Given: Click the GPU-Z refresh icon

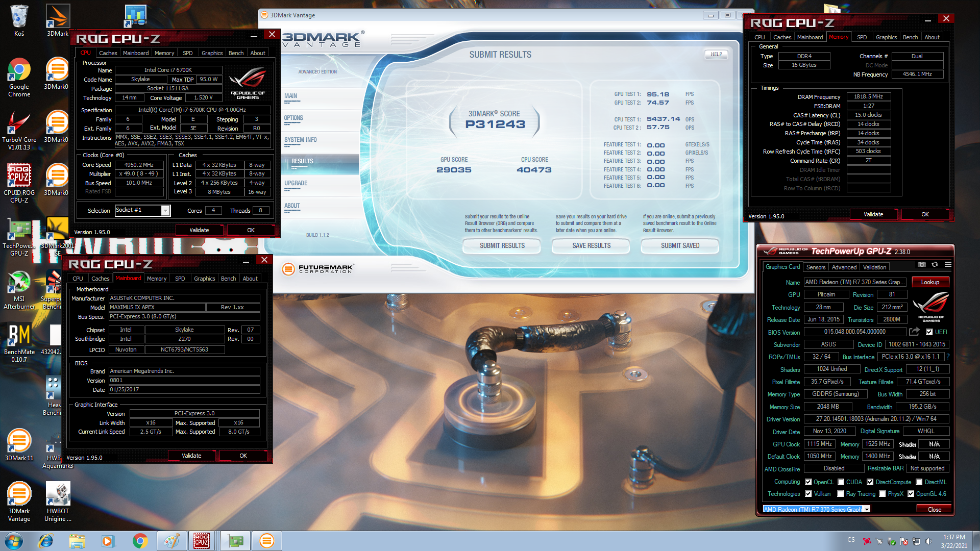Looking at the screenshot, I should [x=935, y=264].
